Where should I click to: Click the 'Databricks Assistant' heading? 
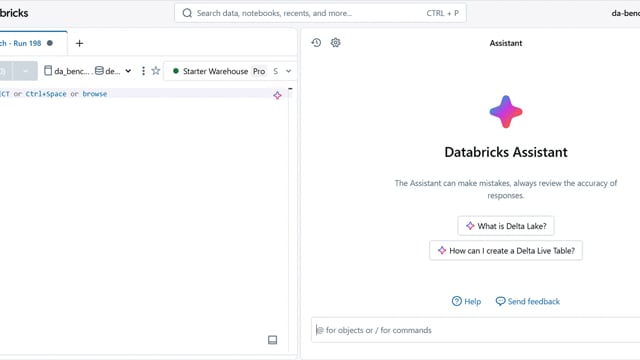tap(506, 152)
